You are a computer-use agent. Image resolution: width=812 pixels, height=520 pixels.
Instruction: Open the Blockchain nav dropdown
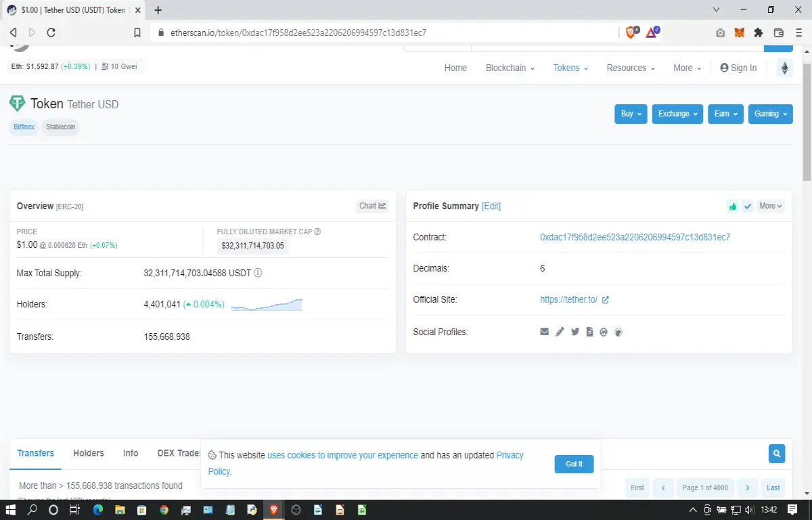(x=510, y=68)
